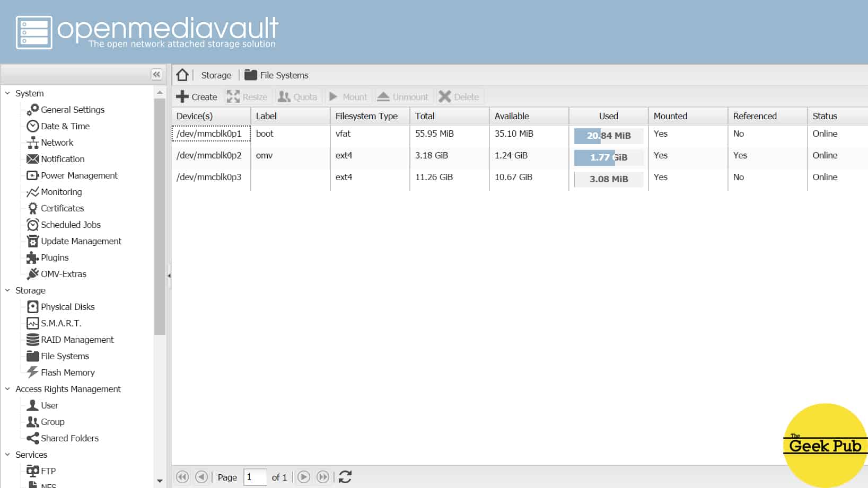Collapse the Storage tree section

point(7,290)
